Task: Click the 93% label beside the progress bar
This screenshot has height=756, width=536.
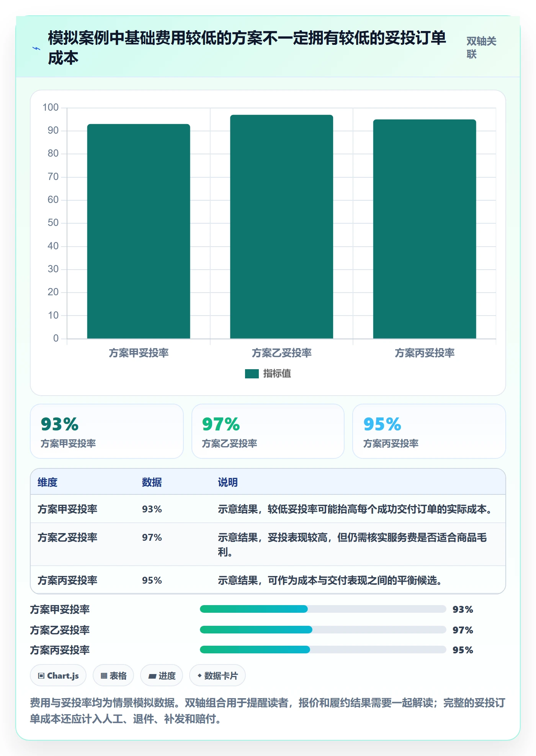Action: pyautogui.click(x=463, y=609)
